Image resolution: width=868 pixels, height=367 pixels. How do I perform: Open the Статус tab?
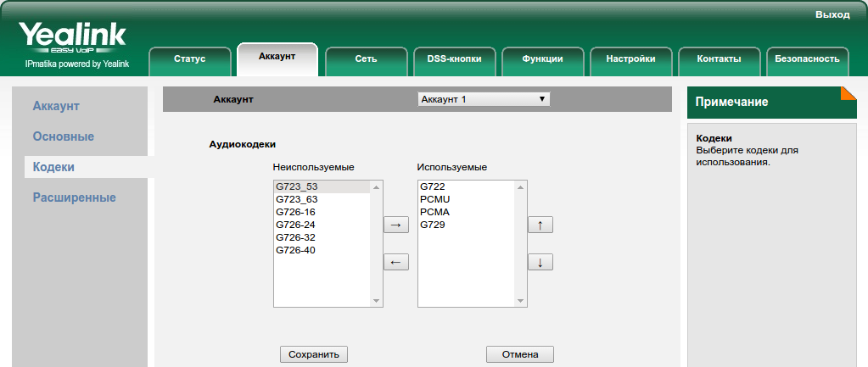pyautogui.click(x=189, y=58)
